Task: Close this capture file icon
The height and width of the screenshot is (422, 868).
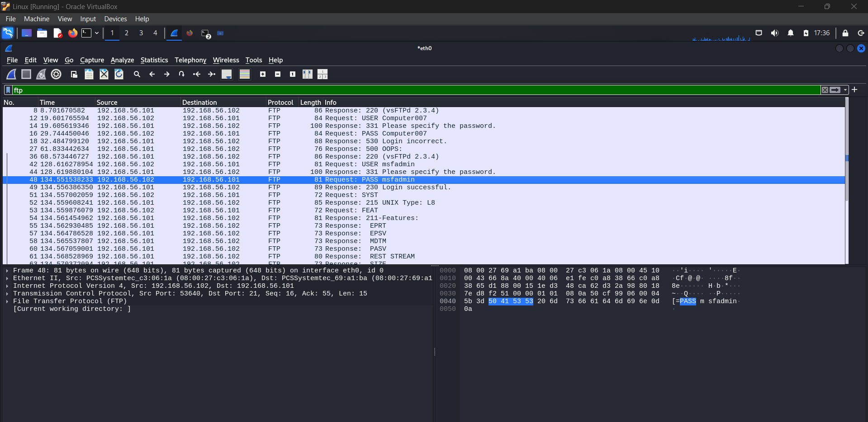Action: tap(104, 74)
